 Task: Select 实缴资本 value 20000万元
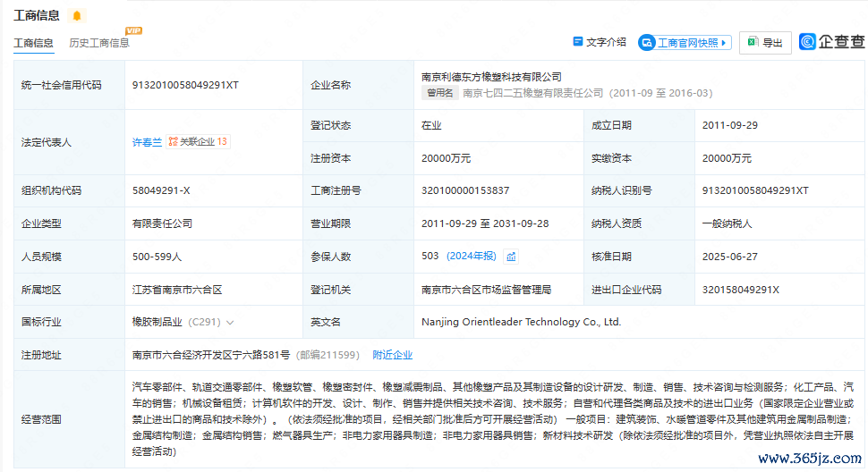727,158
